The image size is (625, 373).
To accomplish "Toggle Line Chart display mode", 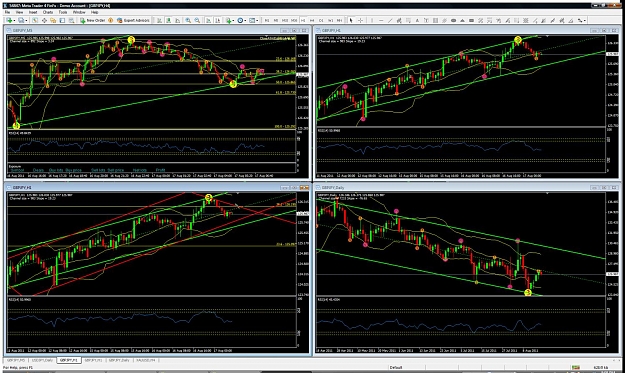I will [x=178, y=20].
